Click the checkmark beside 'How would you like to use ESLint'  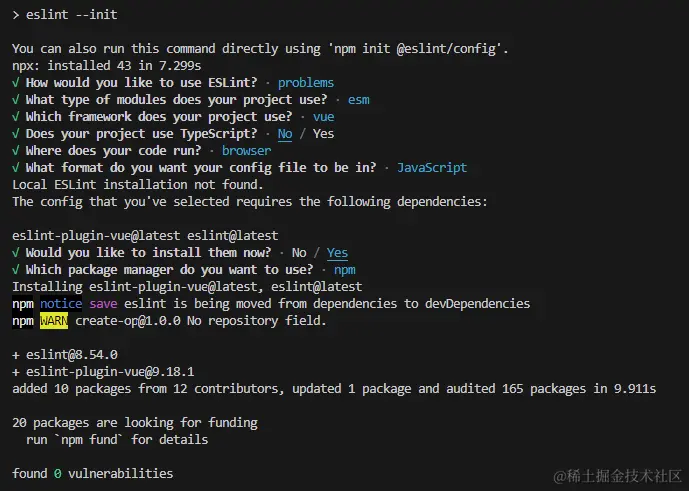click(x=16, y=83)
